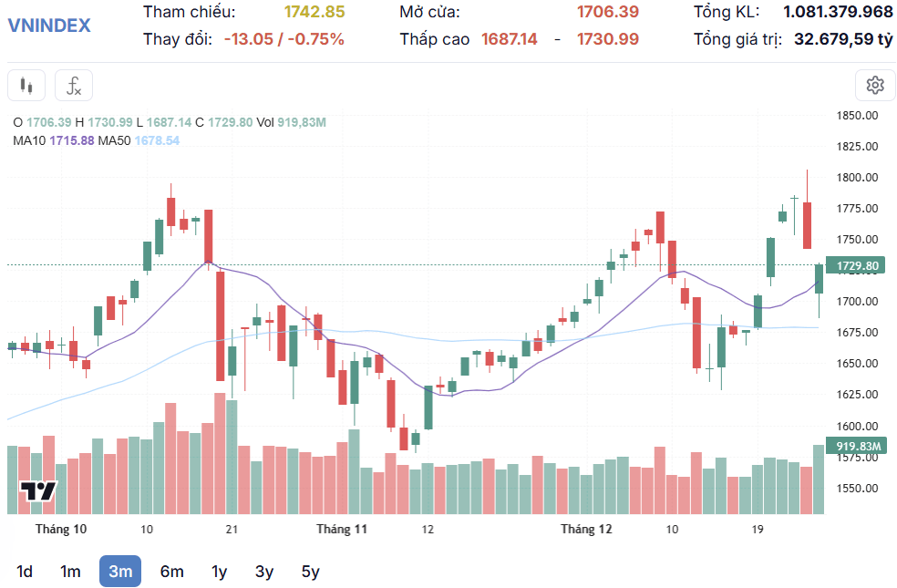Click the MA10 indicator legend value
The width and height of the screenshot is (897, 588).
point(71,140)
